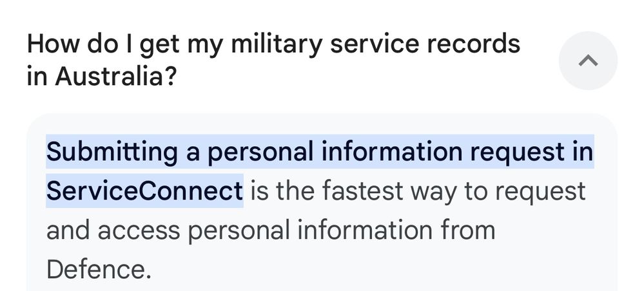Image resolution: width=644 pixels, height=291 pixels.
Task: Click the words 'How do I' in heading
Action: [79, 44]
